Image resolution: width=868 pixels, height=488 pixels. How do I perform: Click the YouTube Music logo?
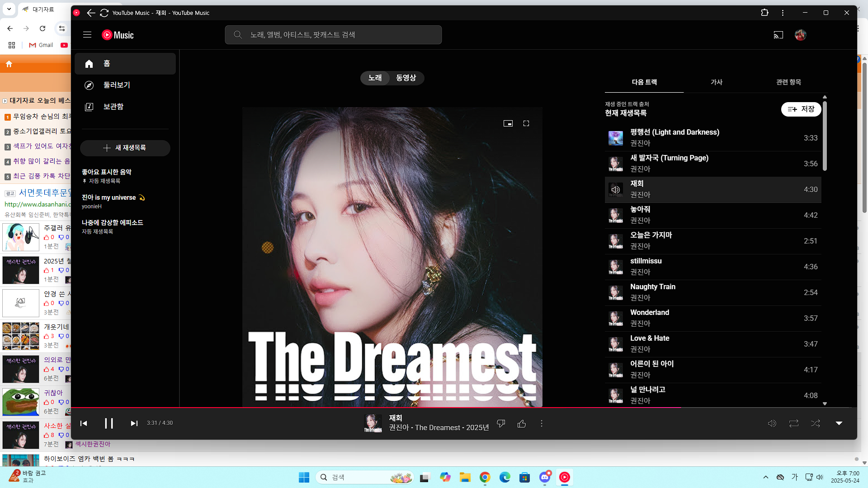[x=118, y=35]
